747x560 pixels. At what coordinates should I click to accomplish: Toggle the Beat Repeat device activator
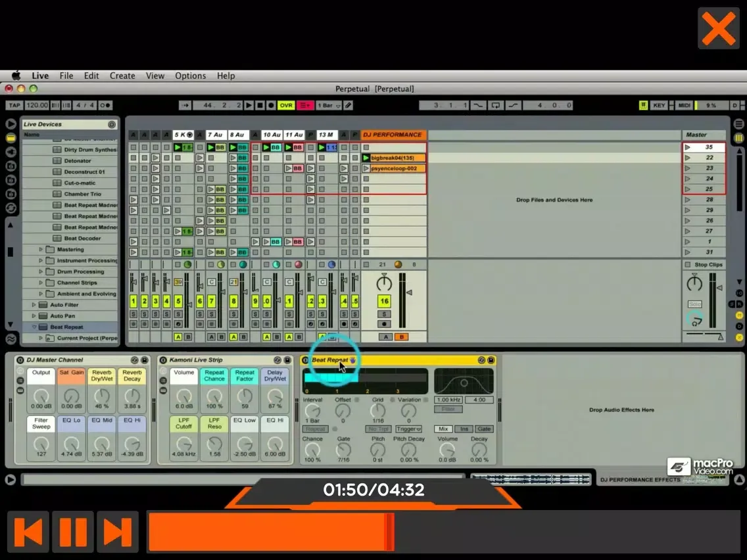[305, 360]
